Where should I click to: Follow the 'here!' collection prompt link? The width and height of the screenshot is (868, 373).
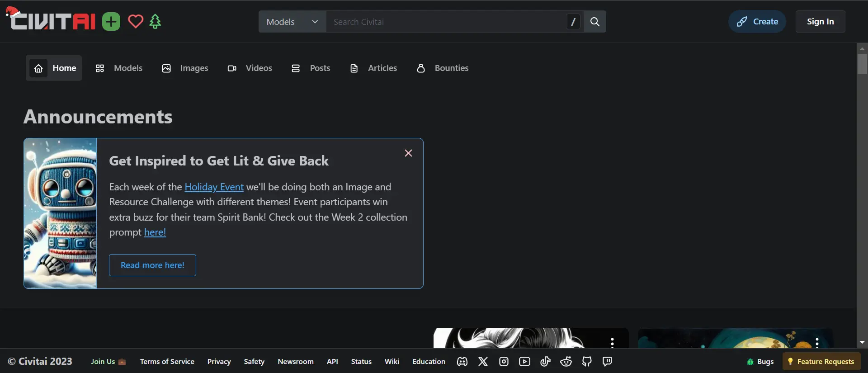(x=155, y=232)
